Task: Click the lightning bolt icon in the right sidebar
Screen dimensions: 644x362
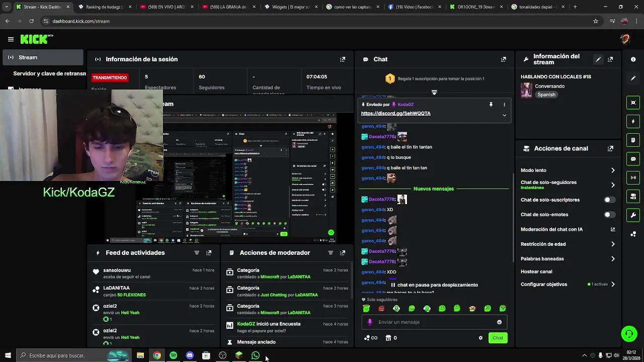Action: pyautogui.click(x=633, y=121)
